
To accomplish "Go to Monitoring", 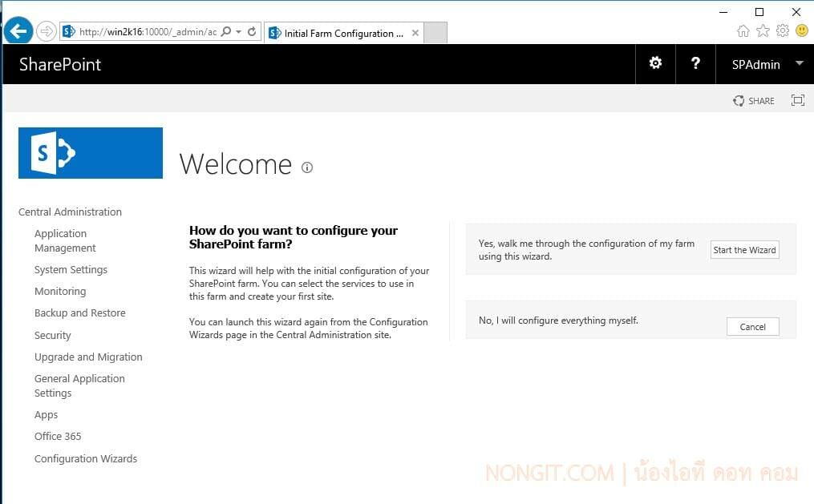I will coord(60,292).
